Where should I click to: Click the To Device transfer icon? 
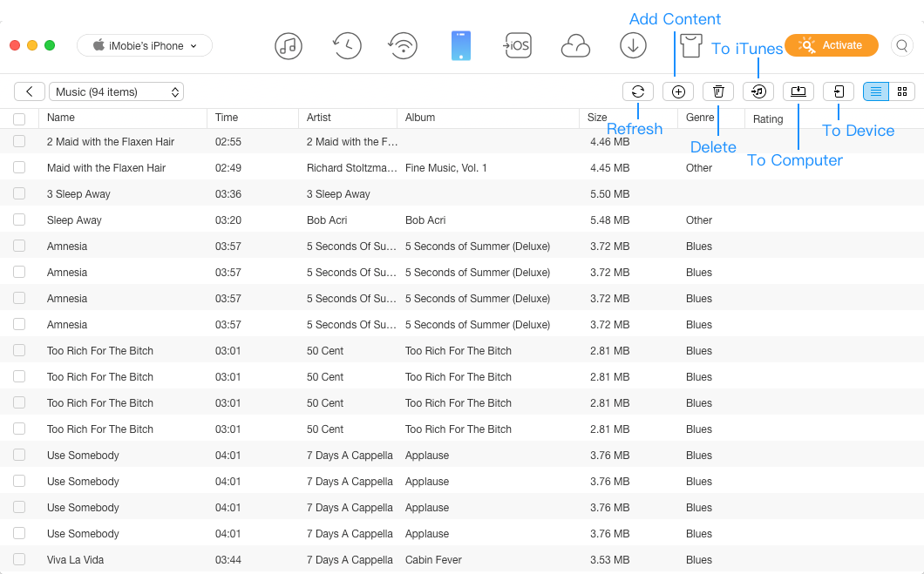click(x=838, y=91)
